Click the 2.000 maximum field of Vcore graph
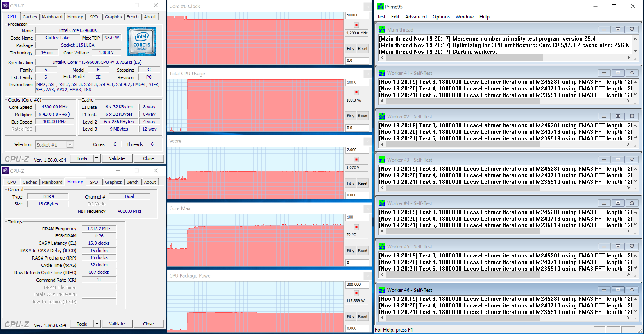Viewport: 644px width, 334px height. pos(357,150)
